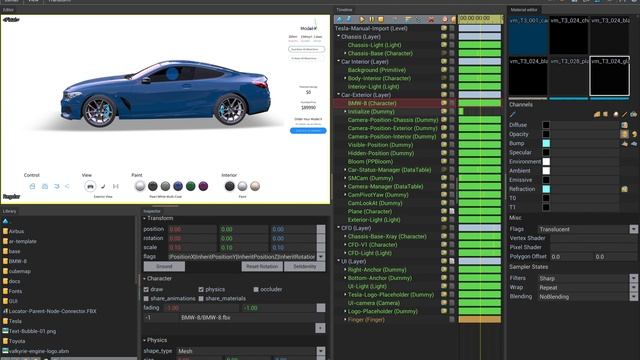
Task: Click the Bump channel cyan color swatch
Action: click(546, 143)
